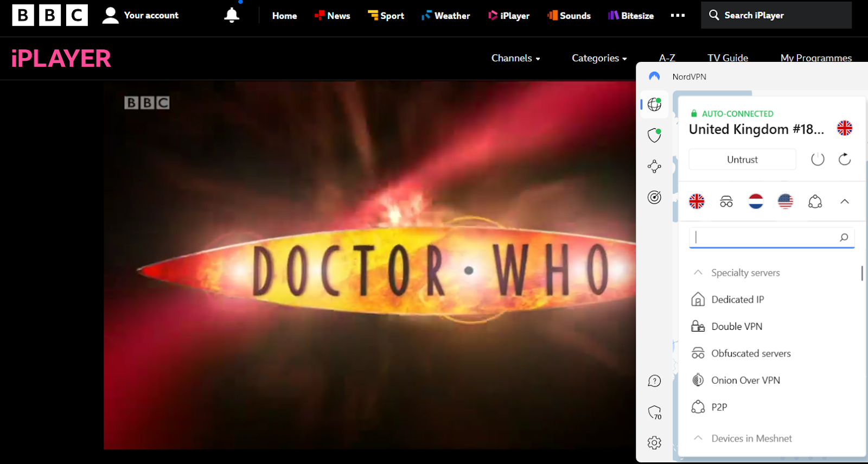The image size is (868, 464).
Task: Open iPlayer from the top navigation
Action: tap(509, 16)
